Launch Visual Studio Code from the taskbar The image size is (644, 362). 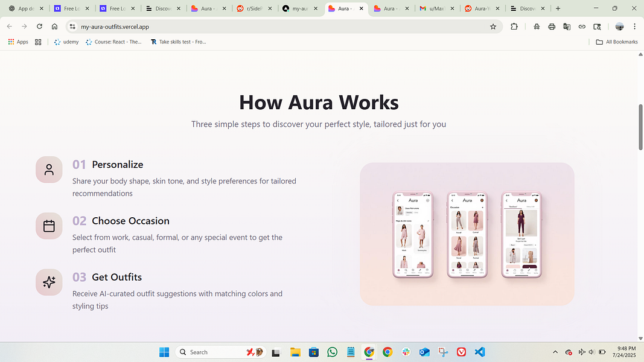[x=480, y=352]
